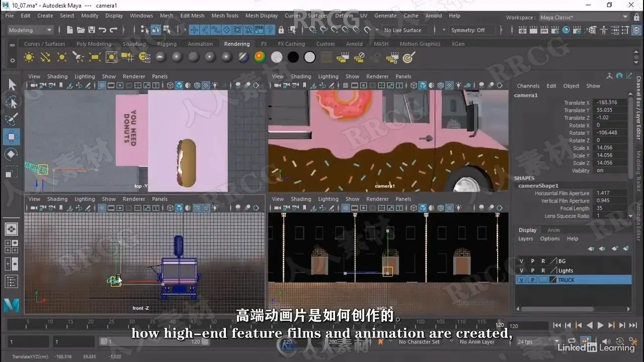Open the No Character Set dropdown

coord(423,342)
